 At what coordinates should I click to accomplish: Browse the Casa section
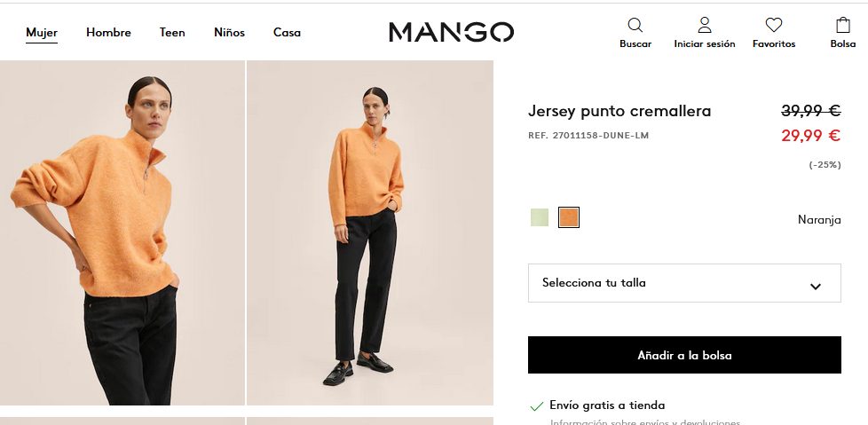[287, 33]
